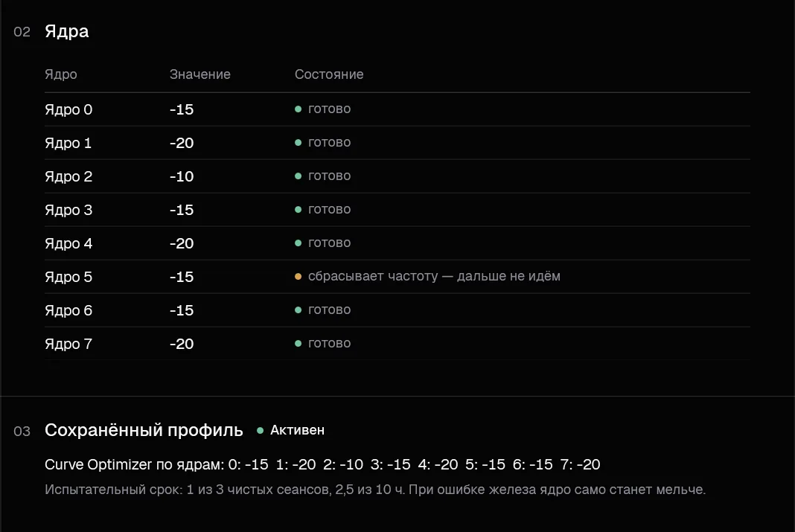Click the -15 value for Ядро 3
The height and width of the screenshot is (532, 795).
tap(182, 210)
